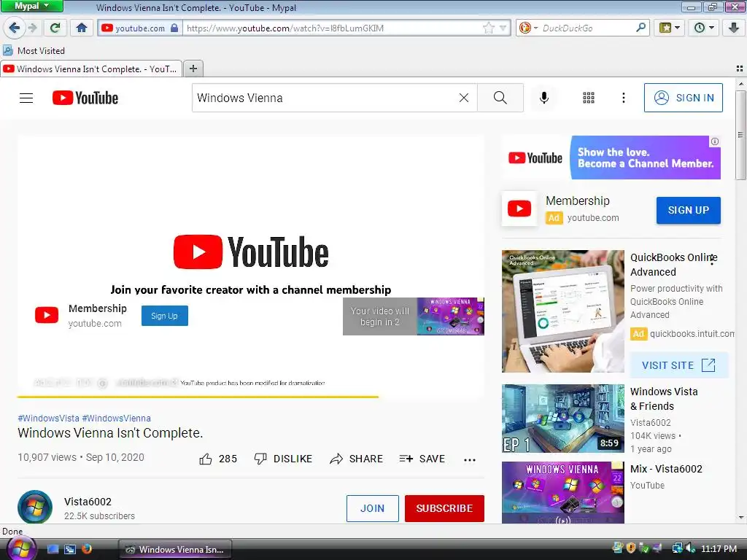
Task: Click Sign Up button in video ad
Action: tap(164, 316)
